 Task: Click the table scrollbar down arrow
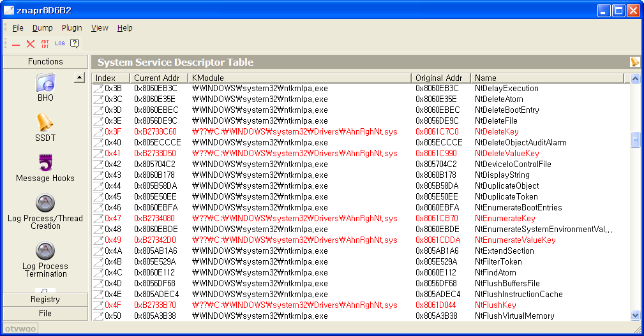tap(635, 315)
